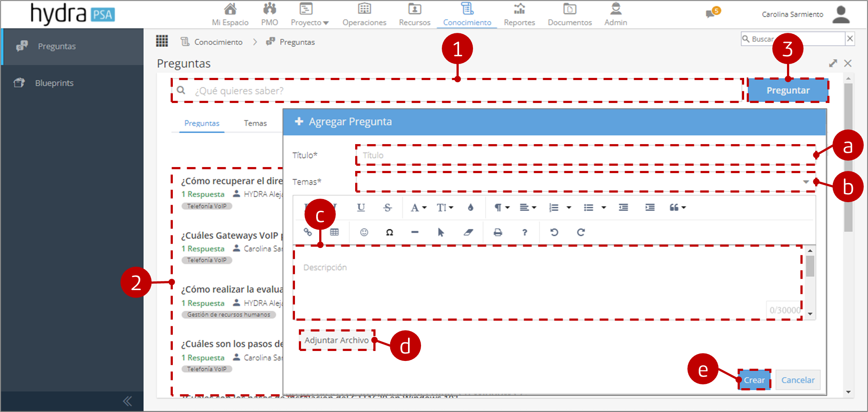Apply Strikethrough formatting in editor

(x=388, y=207)
